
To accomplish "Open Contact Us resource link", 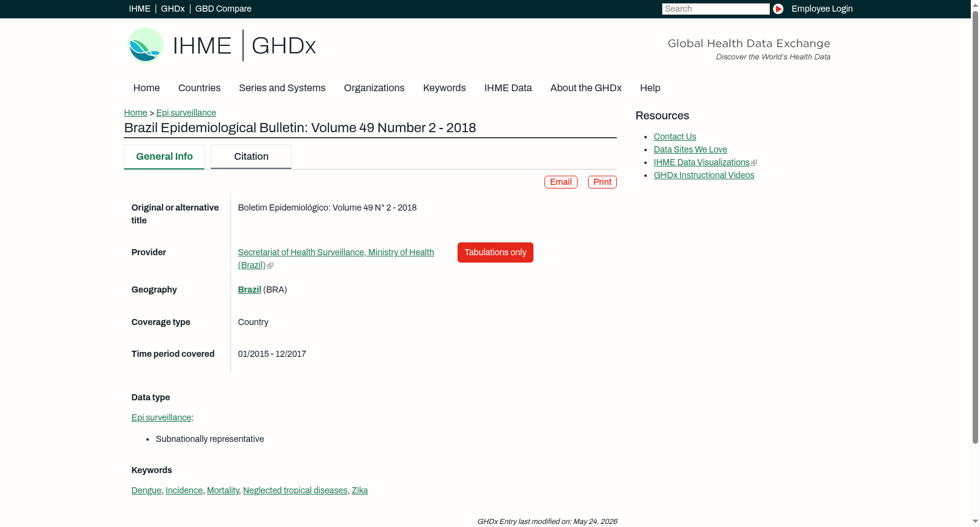I will [x=675, y=136].
